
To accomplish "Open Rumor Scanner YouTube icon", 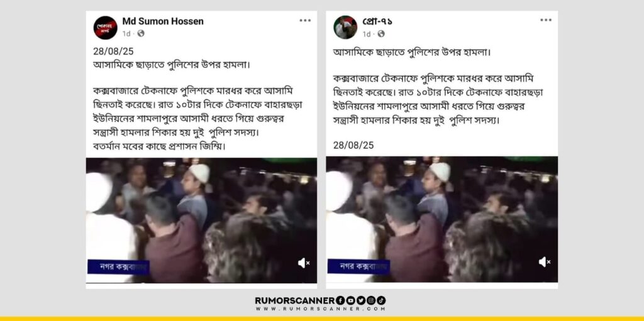I will (x=350, y=300).
